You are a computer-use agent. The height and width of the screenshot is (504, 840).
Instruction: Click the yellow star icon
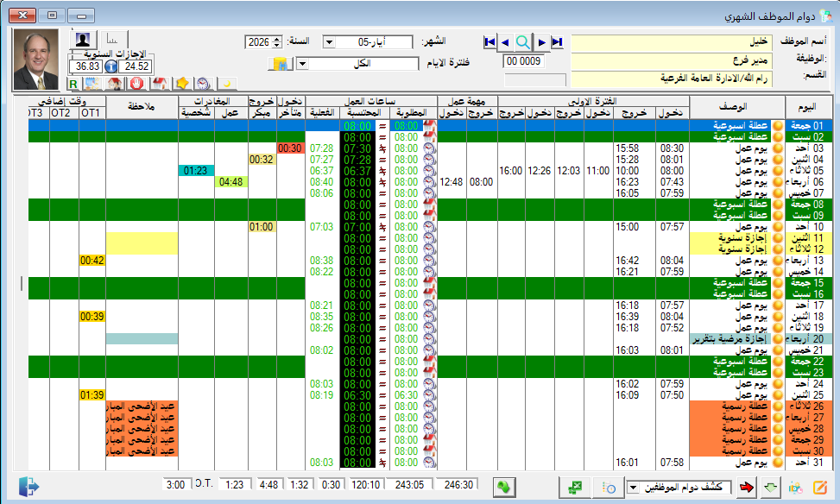click(182, 84)
